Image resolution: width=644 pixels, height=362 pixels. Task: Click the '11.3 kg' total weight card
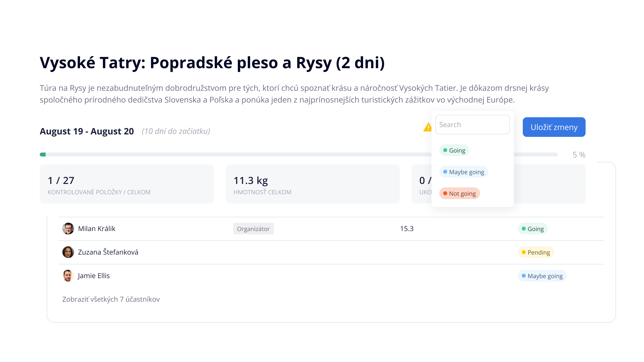[312, 184]
